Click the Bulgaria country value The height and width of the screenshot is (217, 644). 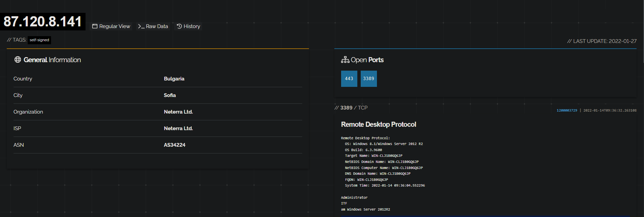tap(174, 79)
